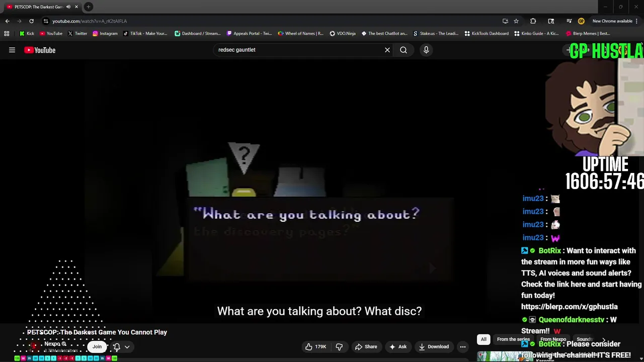Open the VDO.Ninja bookmark
The image size is (644, 362).
pyautogui.click(x=343, y=34)
